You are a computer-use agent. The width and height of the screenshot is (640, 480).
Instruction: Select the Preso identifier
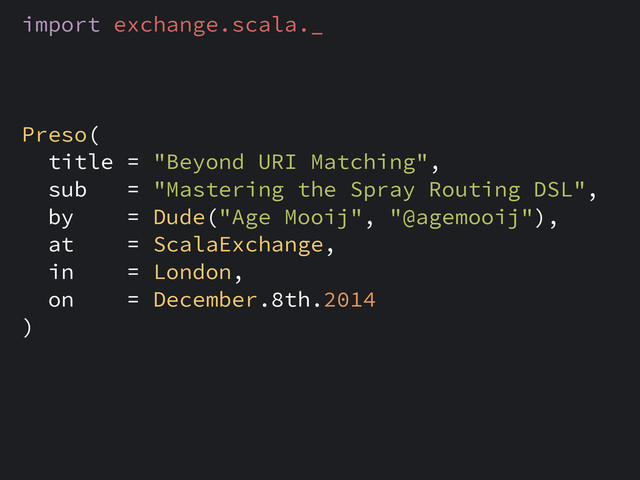tap(55, 135)
